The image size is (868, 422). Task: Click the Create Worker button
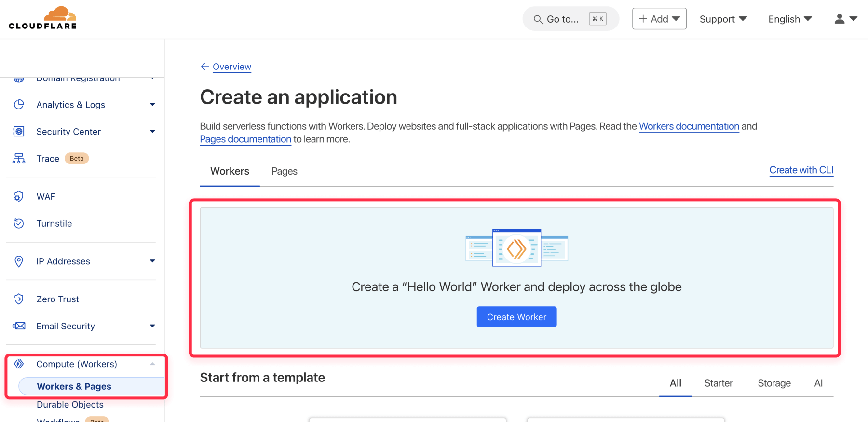click(x=516, y=317)
